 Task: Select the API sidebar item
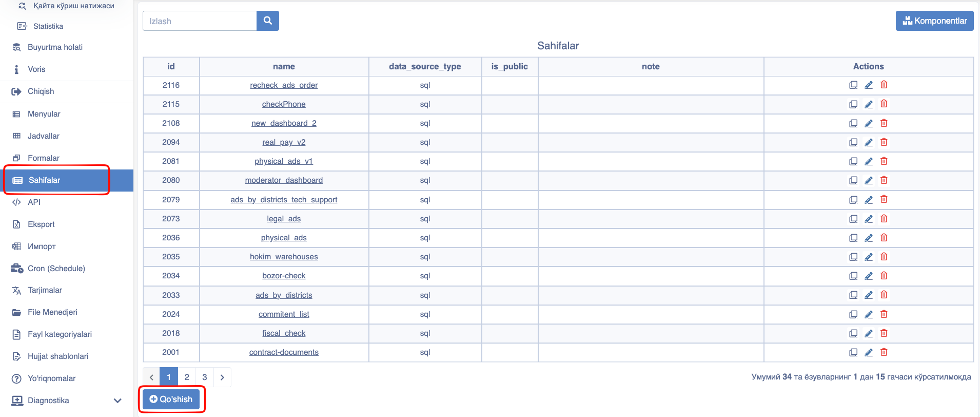point(34,202)
